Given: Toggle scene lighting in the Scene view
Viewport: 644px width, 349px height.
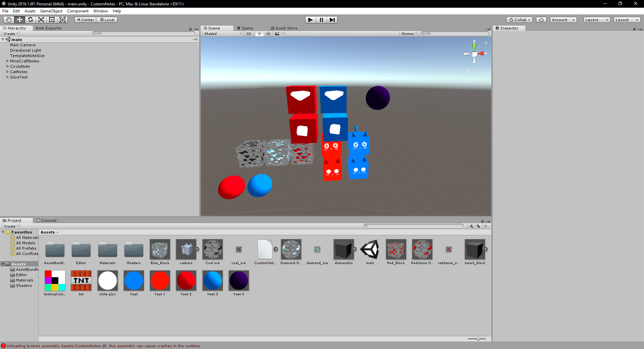Looking at the screenshot, I should (x=259, y=34).
